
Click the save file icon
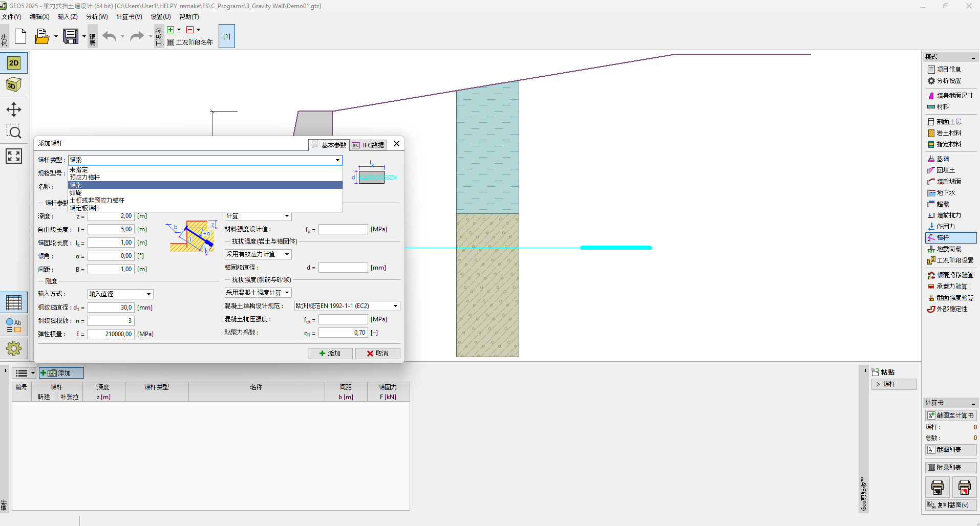click(71, 36)
